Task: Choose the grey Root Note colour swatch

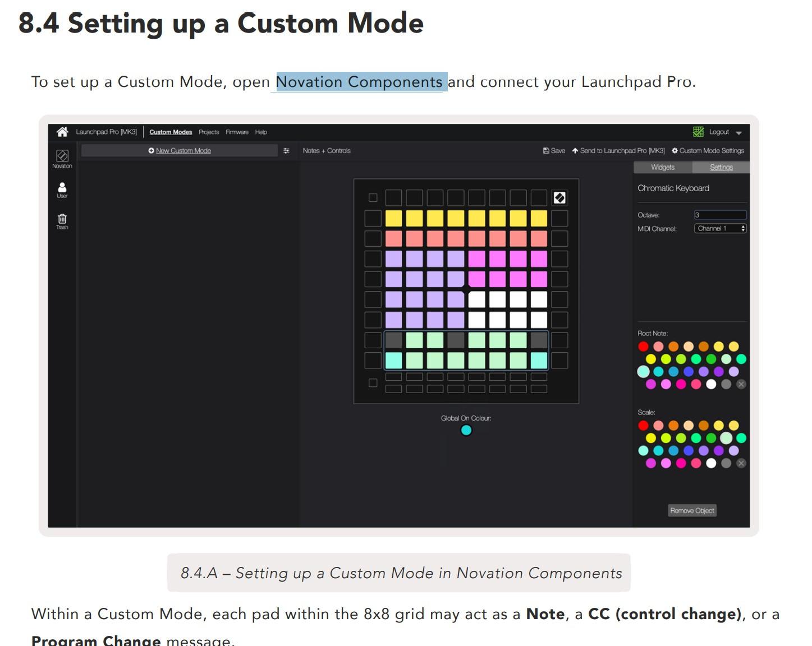Action: click(x=726, y=384)
